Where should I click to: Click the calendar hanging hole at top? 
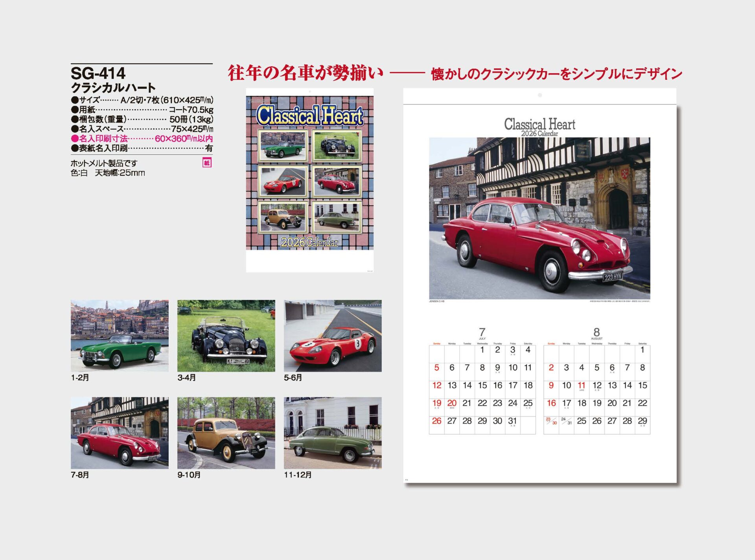(x=540, y=95)
